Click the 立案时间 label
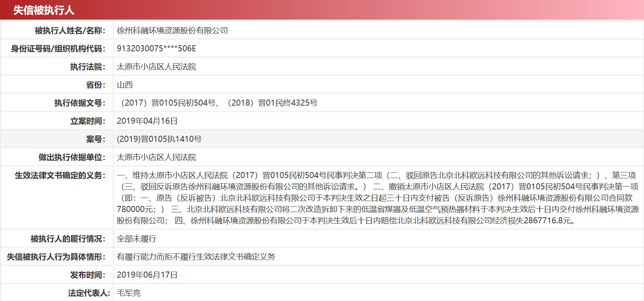Viewport: 644px width, 301px height. pos(88,121)
